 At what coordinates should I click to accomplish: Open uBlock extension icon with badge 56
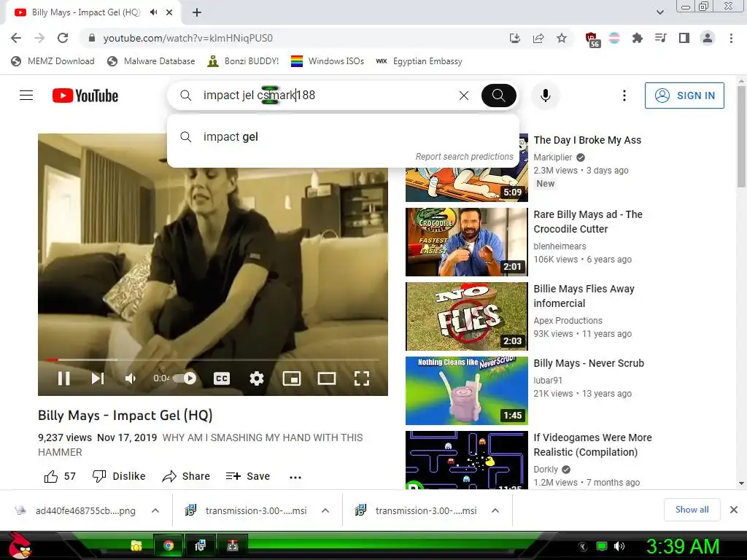(592, 39)
